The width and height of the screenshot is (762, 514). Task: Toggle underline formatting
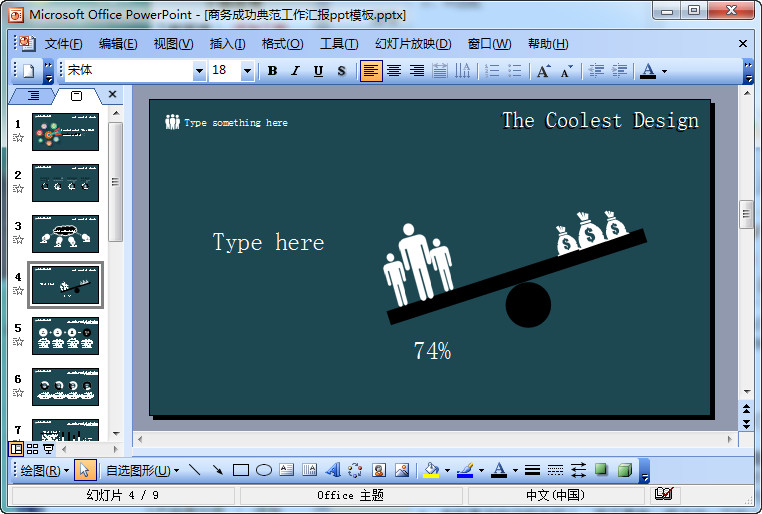318,71
